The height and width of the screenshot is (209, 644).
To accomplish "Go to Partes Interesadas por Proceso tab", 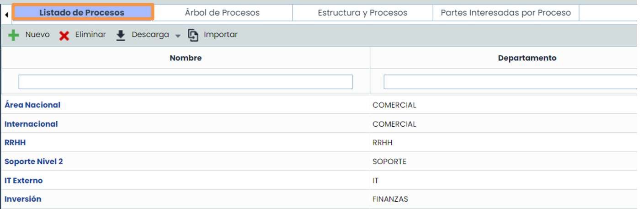I will click(x=506, y=13).
